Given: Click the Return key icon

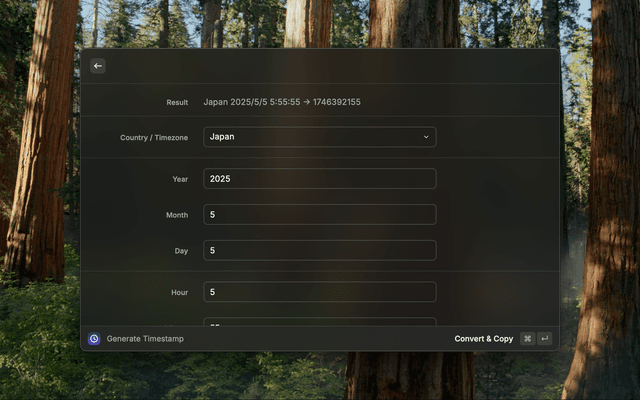Looking at the screenshot, I should coord(545,339).
